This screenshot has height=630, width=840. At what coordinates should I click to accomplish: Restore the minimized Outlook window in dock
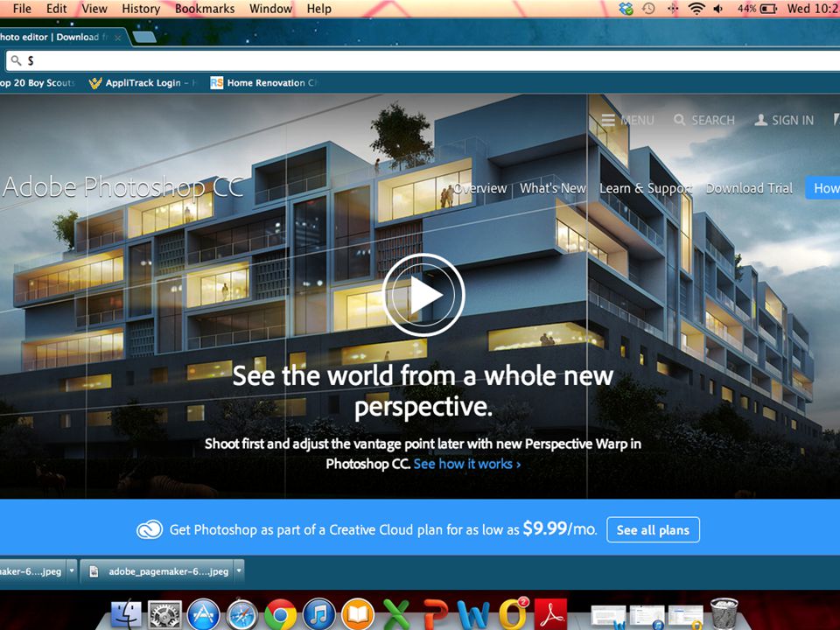pyautogui.click(x=686, y=617)
